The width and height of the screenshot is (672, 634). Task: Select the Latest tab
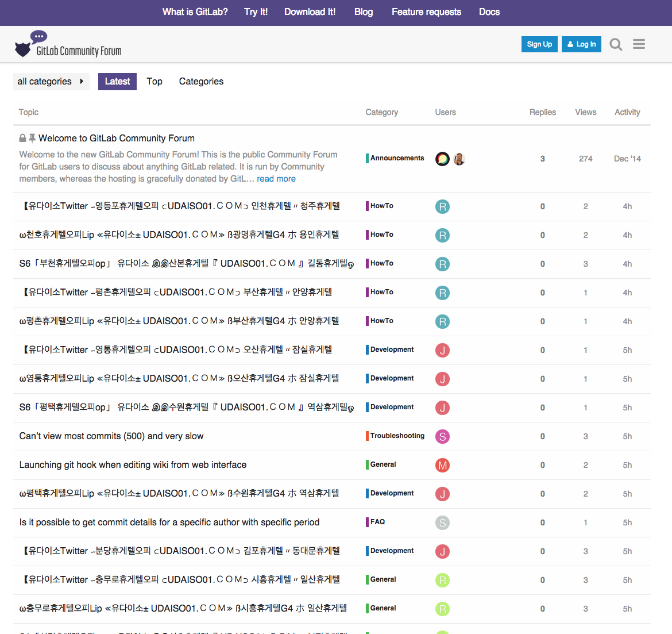(117, 82)
